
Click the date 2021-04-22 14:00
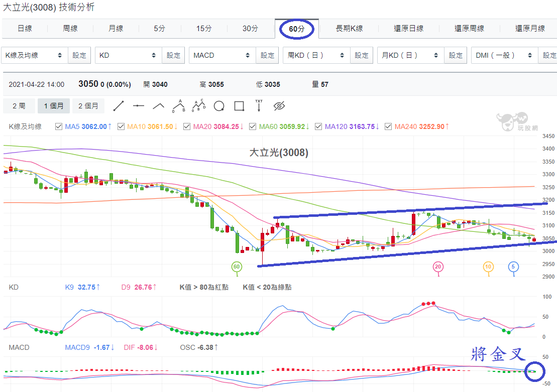[x=37, y=84]
